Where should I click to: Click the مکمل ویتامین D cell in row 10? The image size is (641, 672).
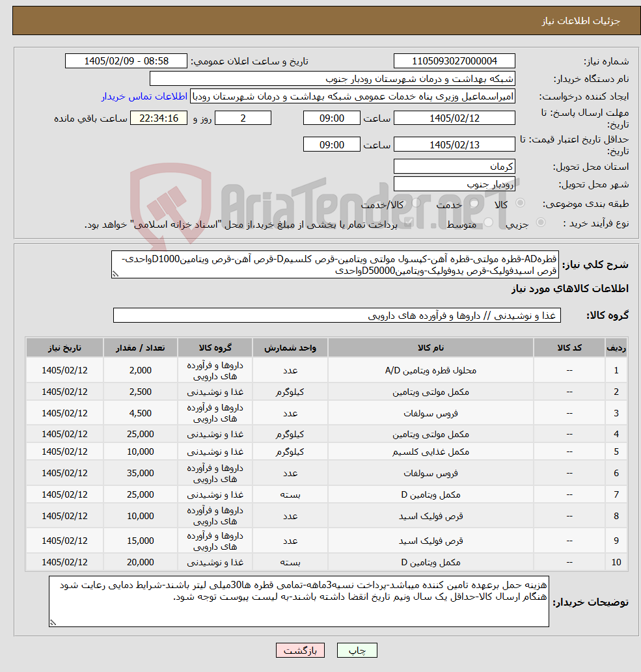(430, 562)
